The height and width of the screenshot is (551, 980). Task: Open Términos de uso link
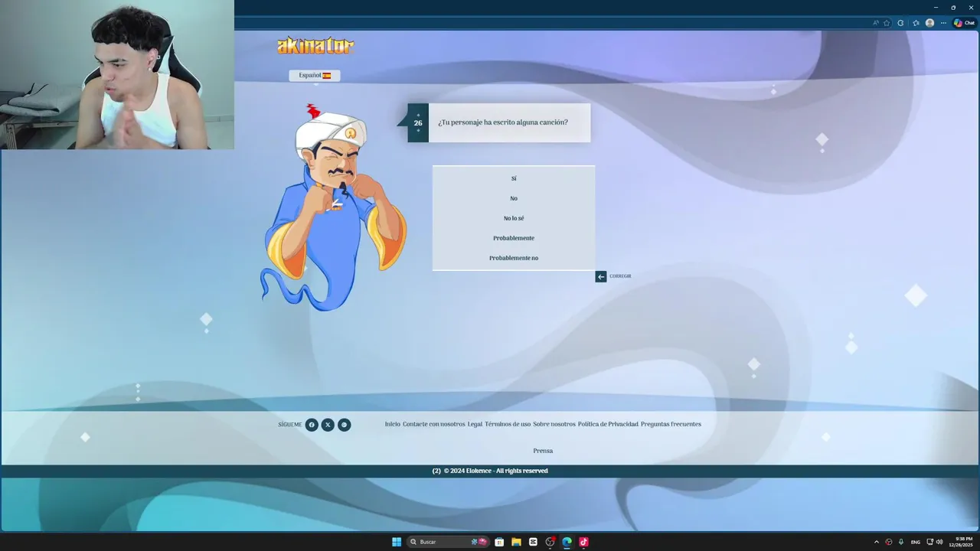(x=508, y=424)
